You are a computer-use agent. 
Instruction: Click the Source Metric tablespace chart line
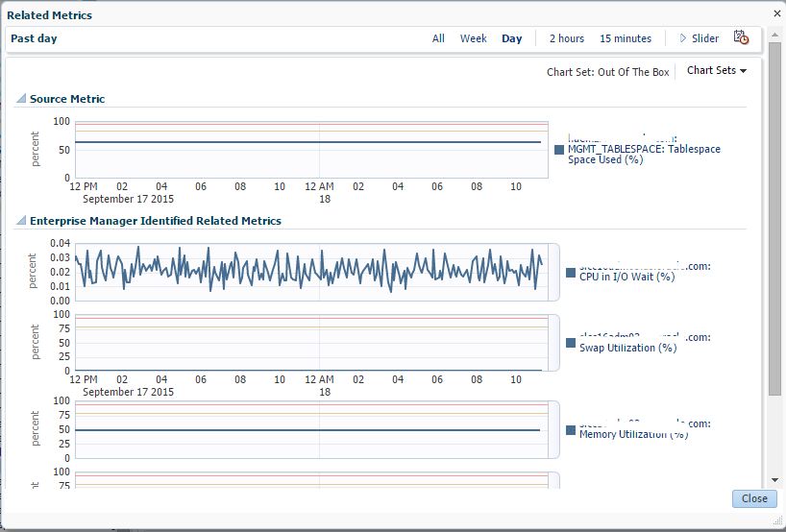click(307, 142)
